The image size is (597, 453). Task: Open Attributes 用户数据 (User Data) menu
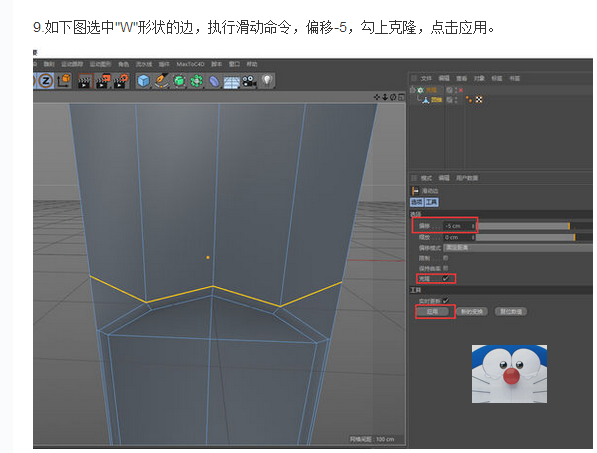point(467,178)
